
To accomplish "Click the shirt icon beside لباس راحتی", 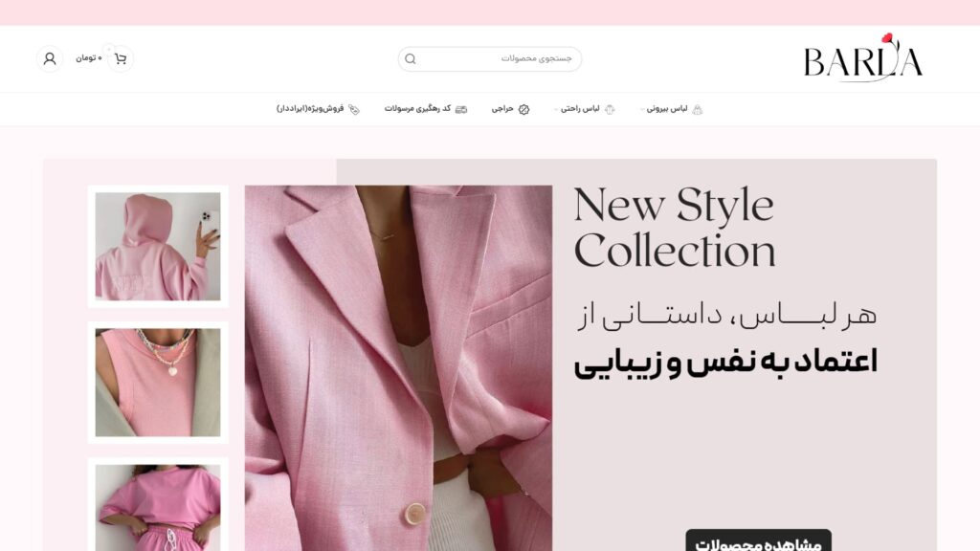I will [610, 109].
